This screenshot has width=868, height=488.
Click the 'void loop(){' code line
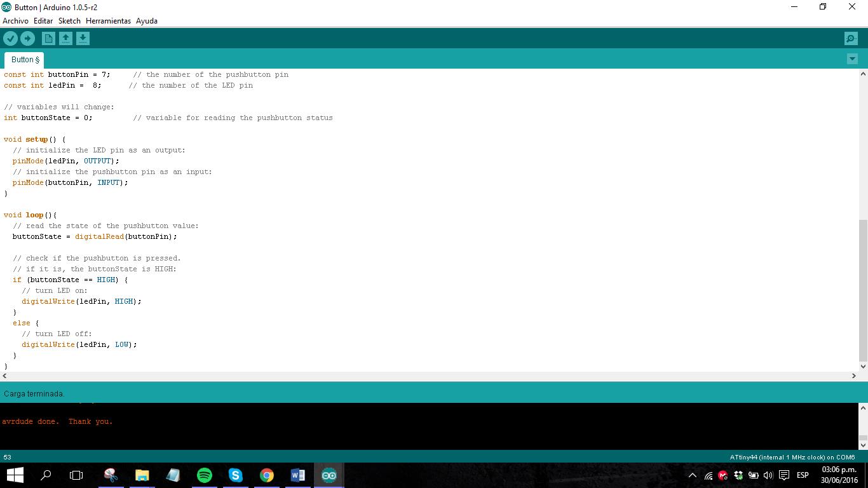coord(31,215)
